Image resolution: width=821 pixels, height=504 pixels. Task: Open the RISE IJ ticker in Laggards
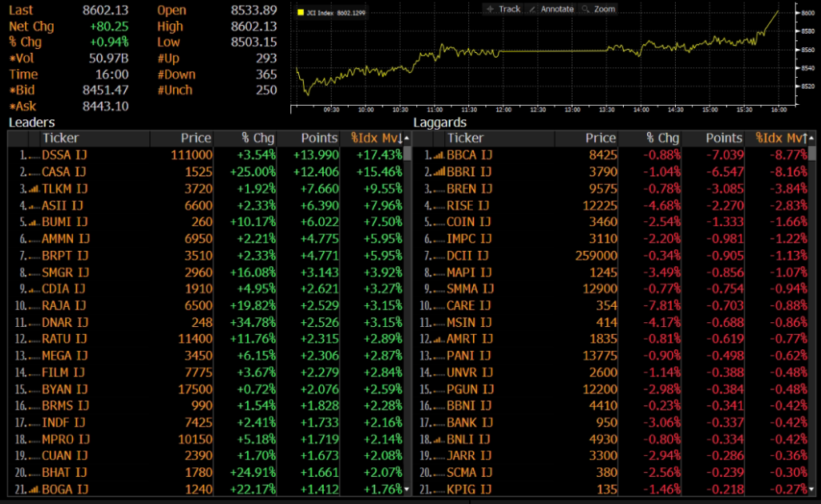(469, 206)
